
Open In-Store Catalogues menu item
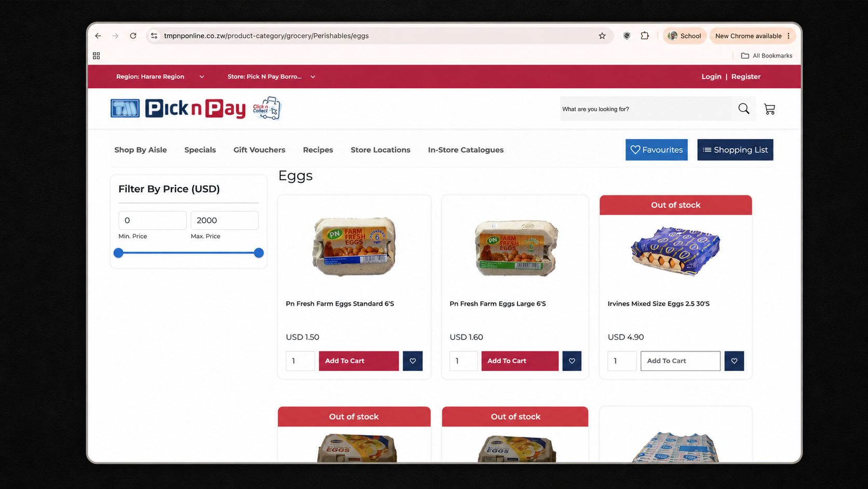(466, 150)
